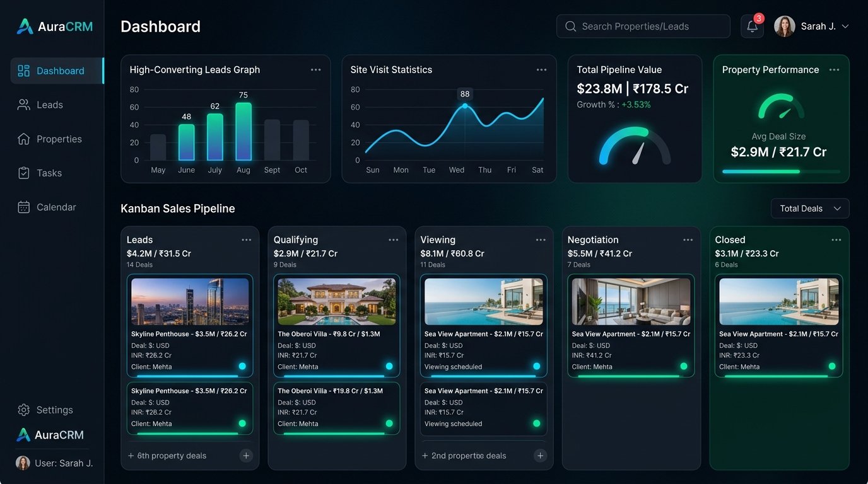The height and width of the screenshot is (484, 868).
Task: Open the Settings gear in sidebar
Action: [x=23, y=410]
